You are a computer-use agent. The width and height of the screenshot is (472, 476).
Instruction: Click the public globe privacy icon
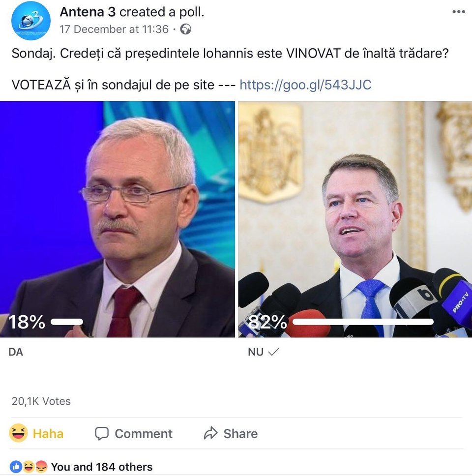pyautogui.click(x=185, y=29)
